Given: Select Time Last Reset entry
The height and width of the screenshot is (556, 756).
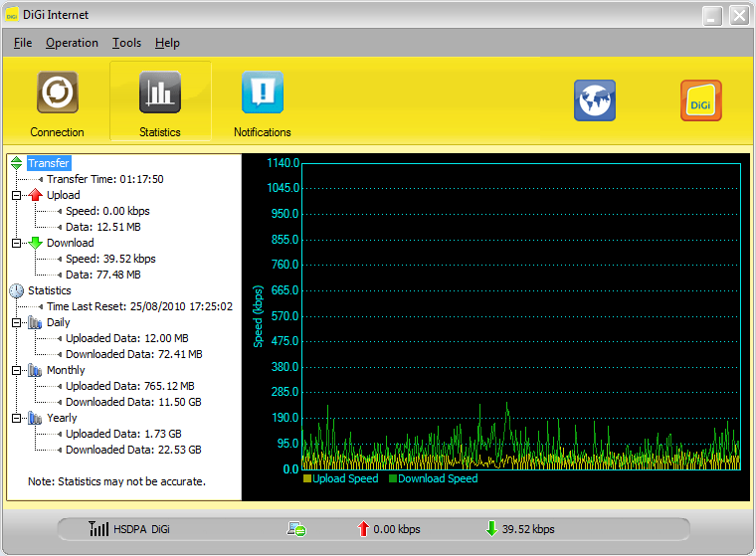Looking at the screenshot, I should pos(139,307).
